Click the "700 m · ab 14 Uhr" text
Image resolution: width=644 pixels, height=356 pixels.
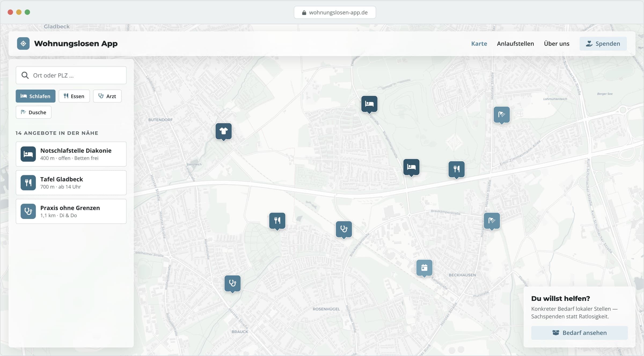click(x=60, y=187)
